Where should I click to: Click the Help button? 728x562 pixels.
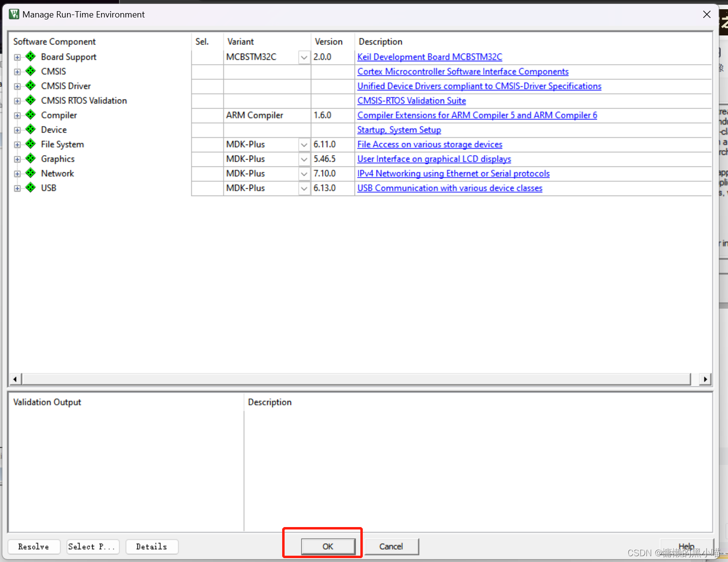[687, 546]
